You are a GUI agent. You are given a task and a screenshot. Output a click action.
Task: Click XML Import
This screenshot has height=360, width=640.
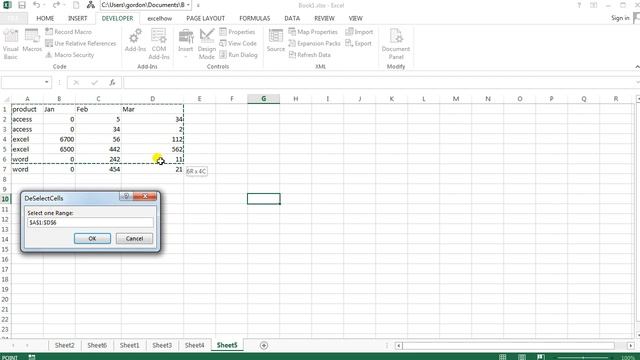click(359, 31)
